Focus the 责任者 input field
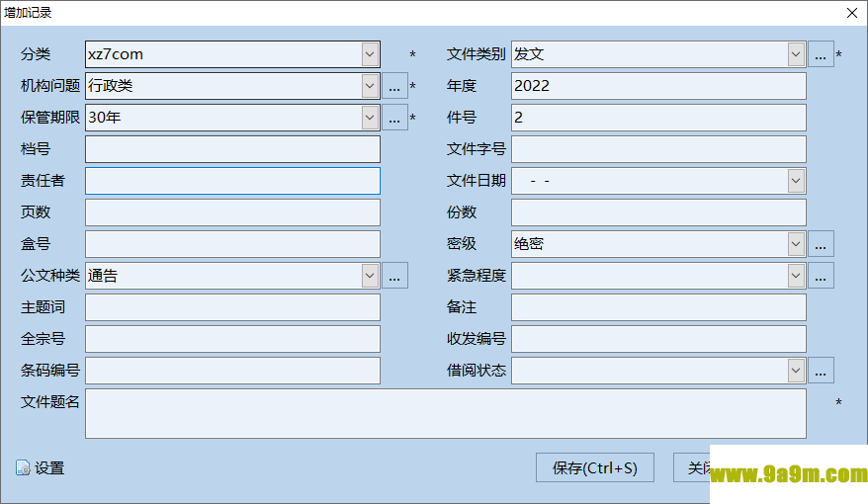This screenshot has height=504, width=868. click(232, 181)
